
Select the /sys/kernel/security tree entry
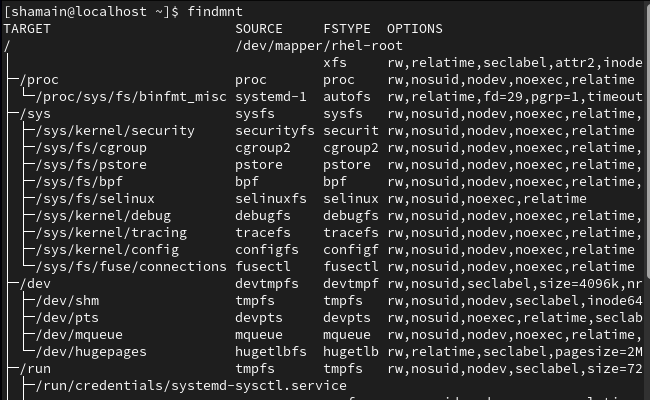point(115,131)
